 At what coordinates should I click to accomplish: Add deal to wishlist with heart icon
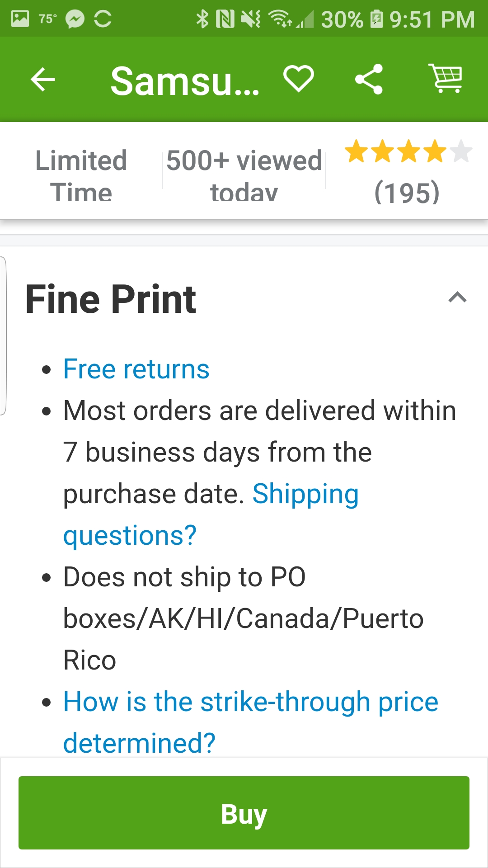299,79
